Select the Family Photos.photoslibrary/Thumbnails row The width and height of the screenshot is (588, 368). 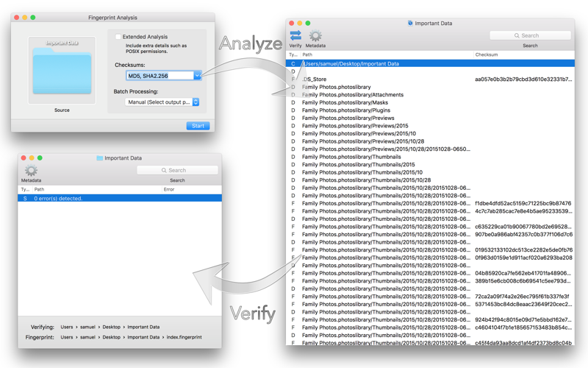(x=430, y=157)
